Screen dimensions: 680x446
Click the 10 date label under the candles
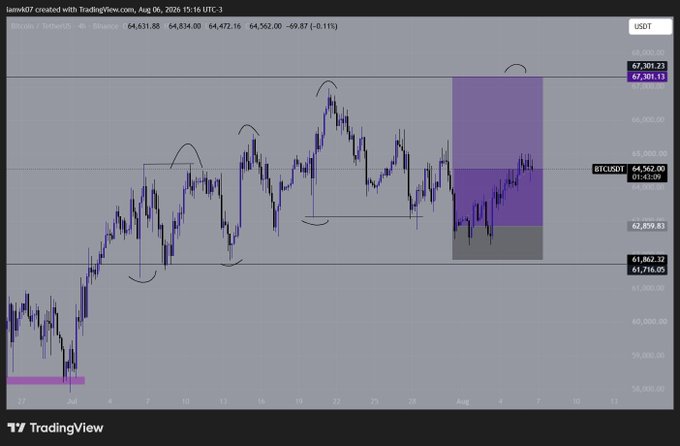point(185,402)
